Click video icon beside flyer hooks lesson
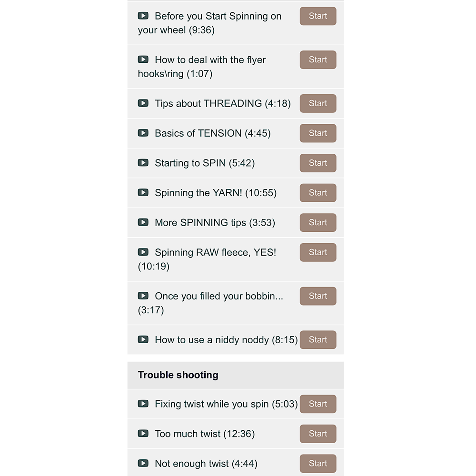476x476 pixels. (143, 59)
